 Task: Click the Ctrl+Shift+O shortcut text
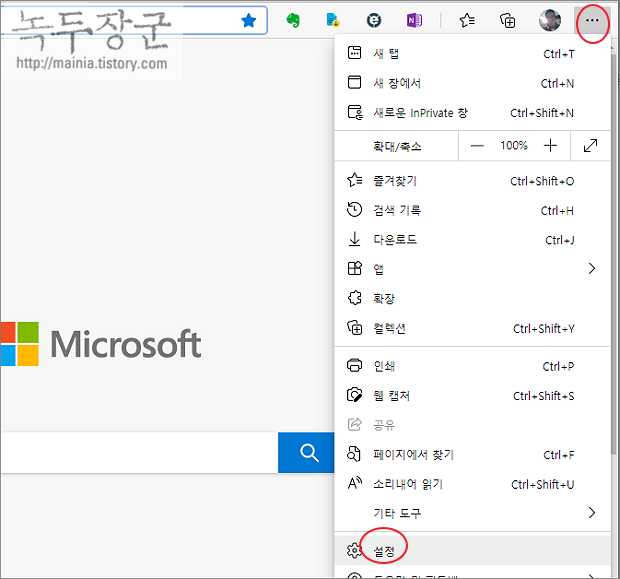tap(542, 181)
